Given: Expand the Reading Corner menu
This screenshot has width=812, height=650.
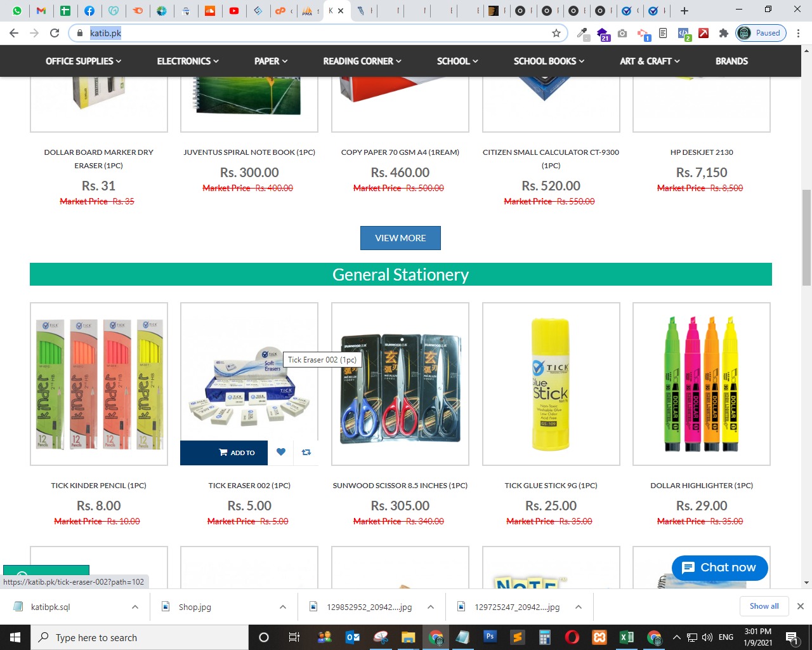Looking at the screenshot, I should click(x=362, y=61).
